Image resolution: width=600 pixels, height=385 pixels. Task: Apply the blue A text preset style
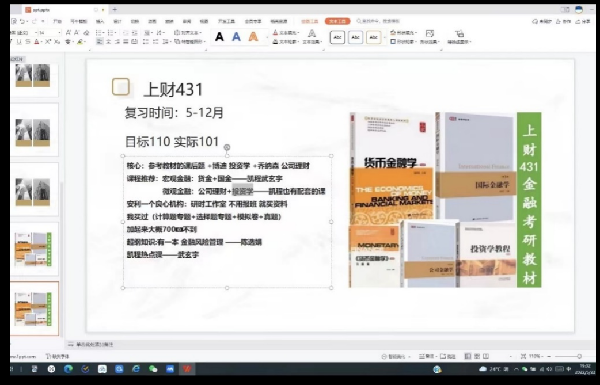[x=236, y=37]
